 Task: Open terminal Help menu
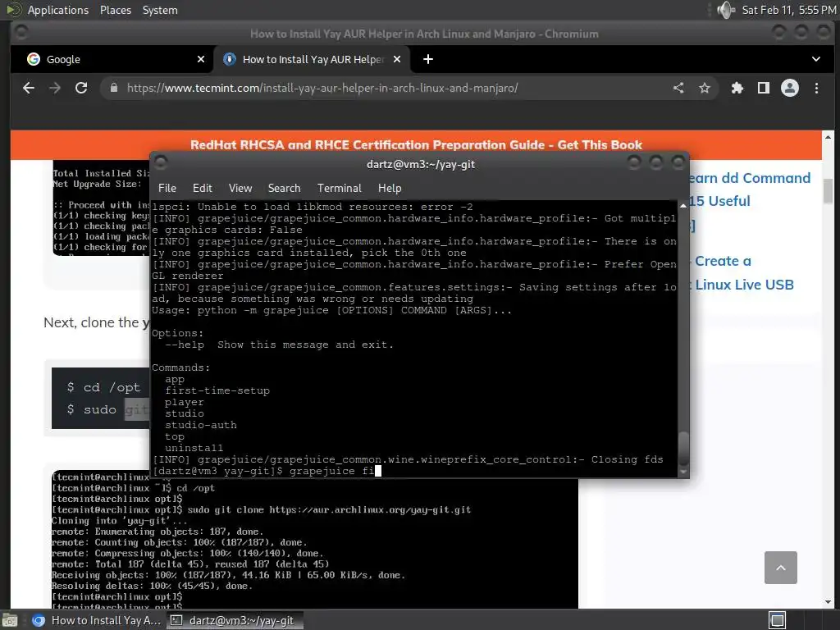pyautogui.click(x=390, y=188)
